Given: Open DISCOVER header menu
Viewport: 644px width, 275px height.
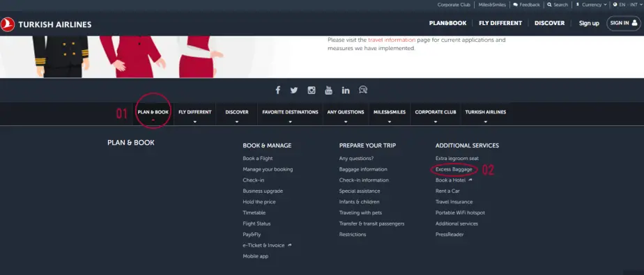Looking at the screenshot, I should click(x=549, y=24).
